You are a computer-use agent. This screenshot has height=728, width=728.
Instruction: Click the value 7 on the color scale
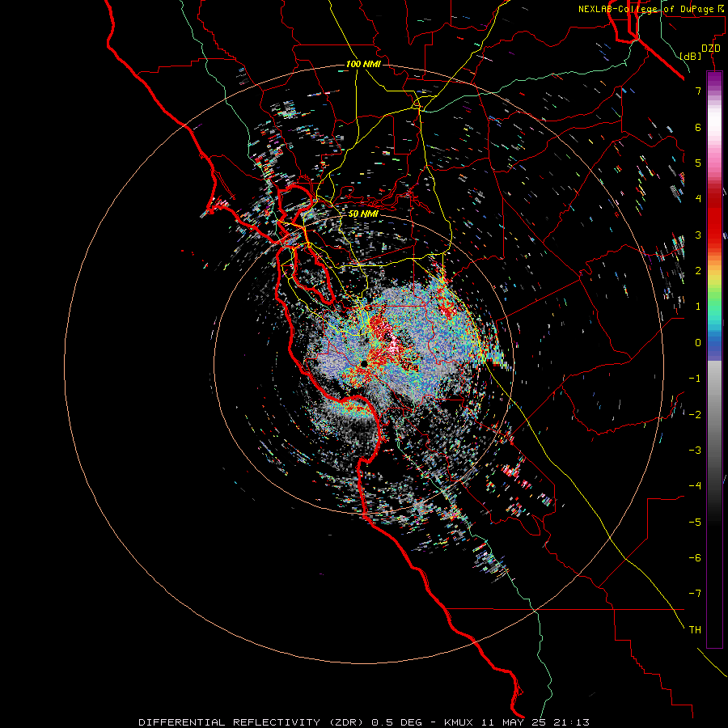[x=698, y=91]
